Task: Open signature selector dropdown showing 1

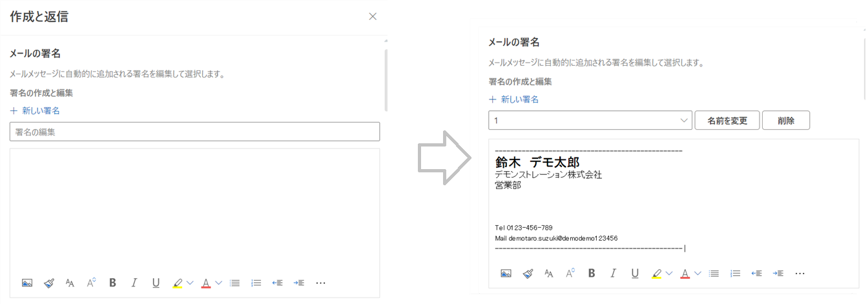Action: [x=590, y=120]
